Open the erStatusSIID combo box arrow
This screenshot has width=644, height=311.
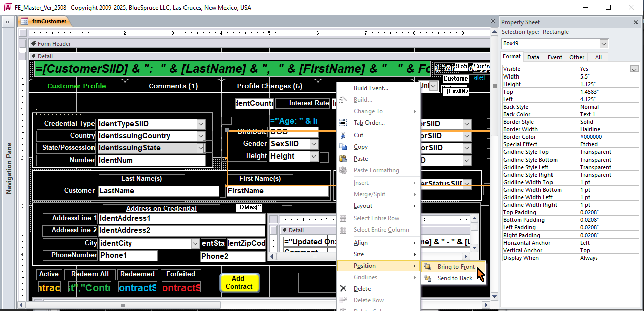[467, 183]
